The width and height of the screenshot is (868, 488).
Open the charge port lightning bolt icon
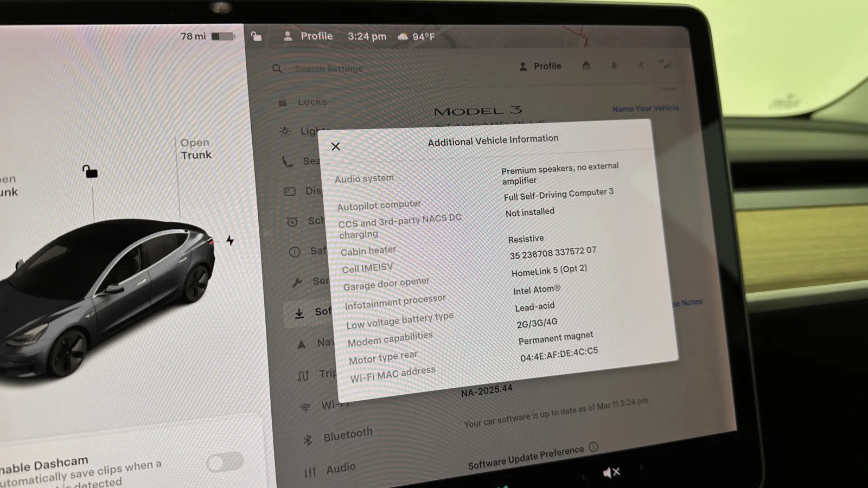pyautogui.click(x=230, y=240)
